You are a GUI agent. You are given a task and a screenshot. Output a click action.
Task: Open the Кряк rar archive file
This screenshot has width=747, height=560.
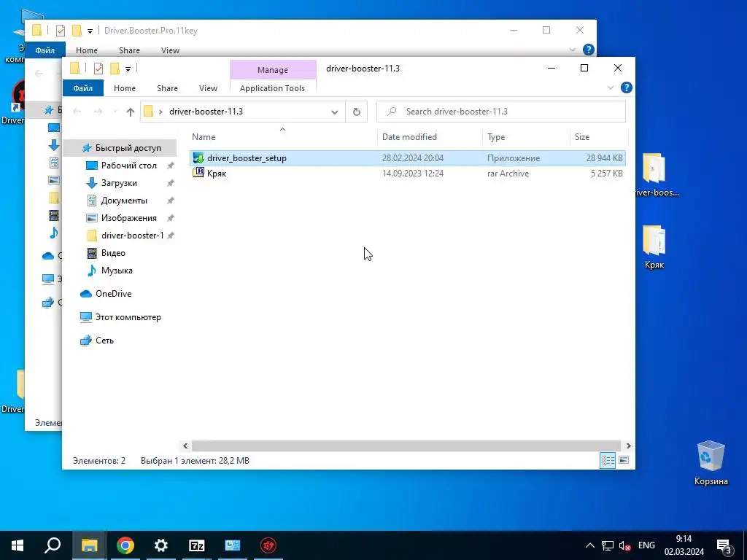pos(407,174)
